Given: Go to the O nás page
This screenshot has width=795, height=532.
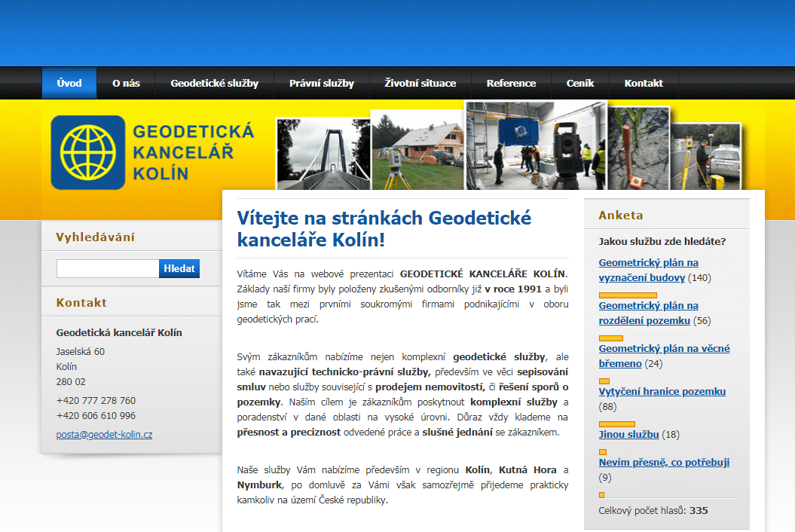Looking at the screenshot, I should [x=126, y=83].
